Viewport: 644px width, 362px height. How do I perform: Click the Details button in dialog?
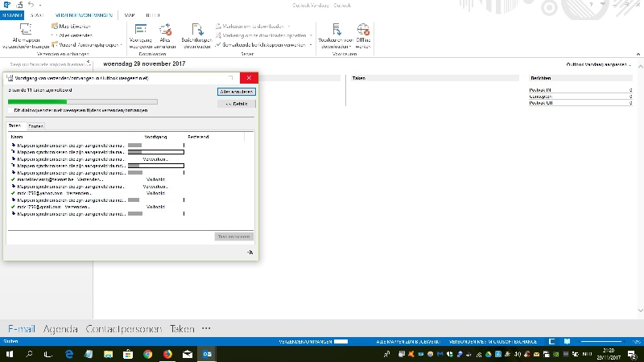click(x=236, y=104)
